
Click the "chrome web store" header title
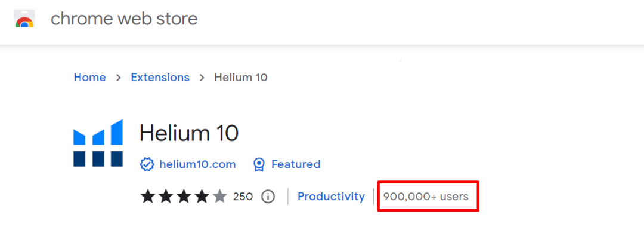[x=124, y=19]
